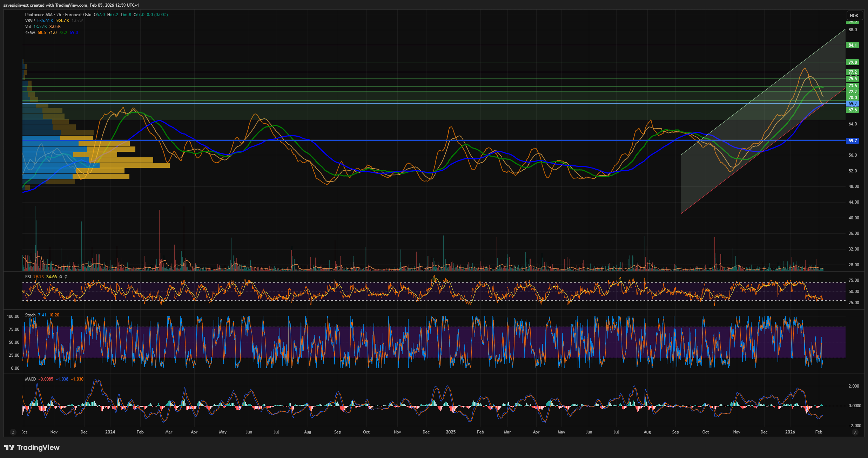The width and height of the screenshot is (868, 458).
Task: Click the TradingView logo icon
Action: [9, 447]
